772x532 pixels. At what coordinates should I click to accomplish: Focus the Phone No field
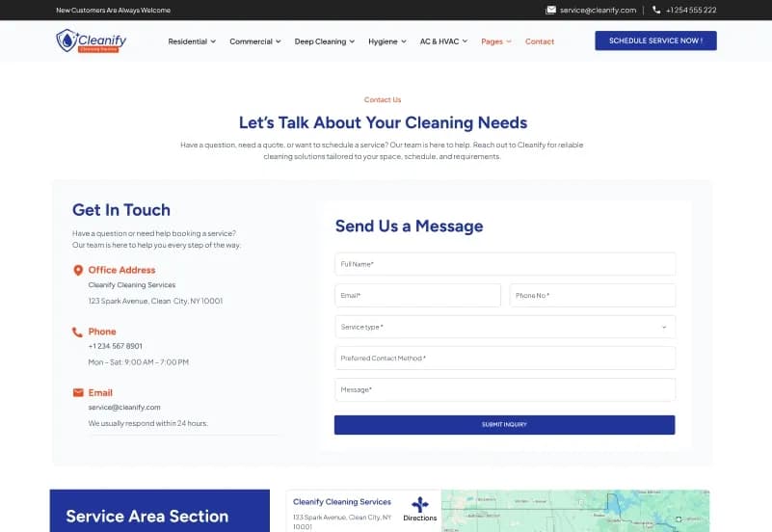click(x=593, y=295)
